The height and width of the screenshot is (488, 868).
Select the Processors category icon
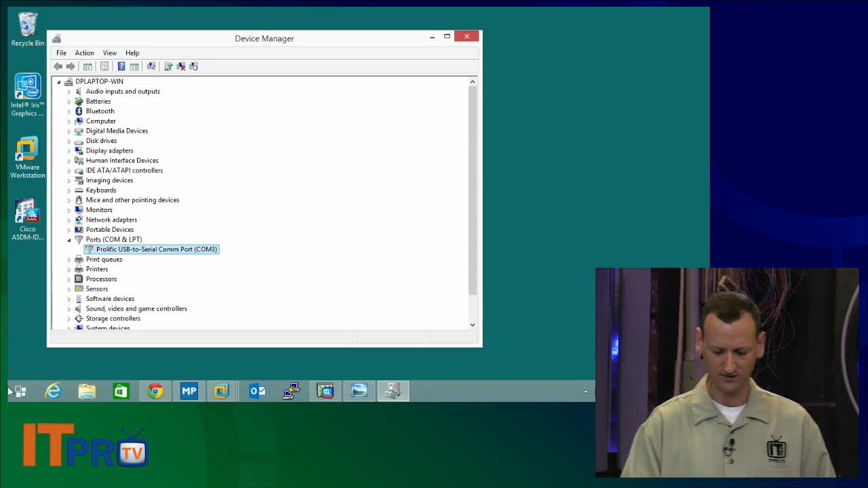click(79, 279)
